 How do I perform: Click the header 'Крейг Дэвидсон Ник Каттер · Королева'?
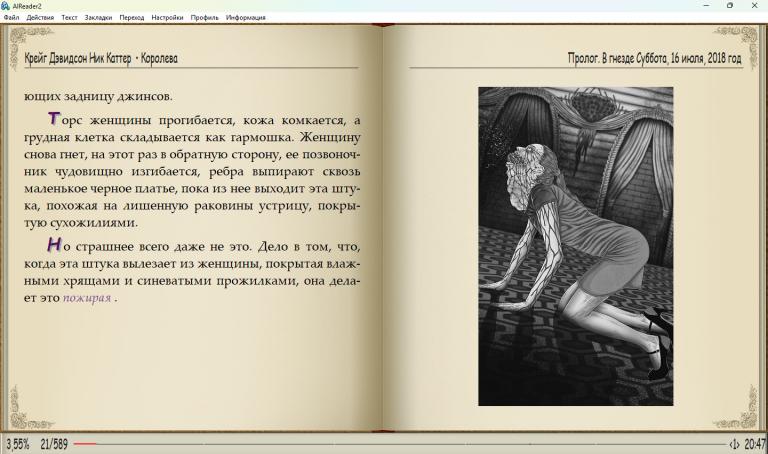click(101, 58)
